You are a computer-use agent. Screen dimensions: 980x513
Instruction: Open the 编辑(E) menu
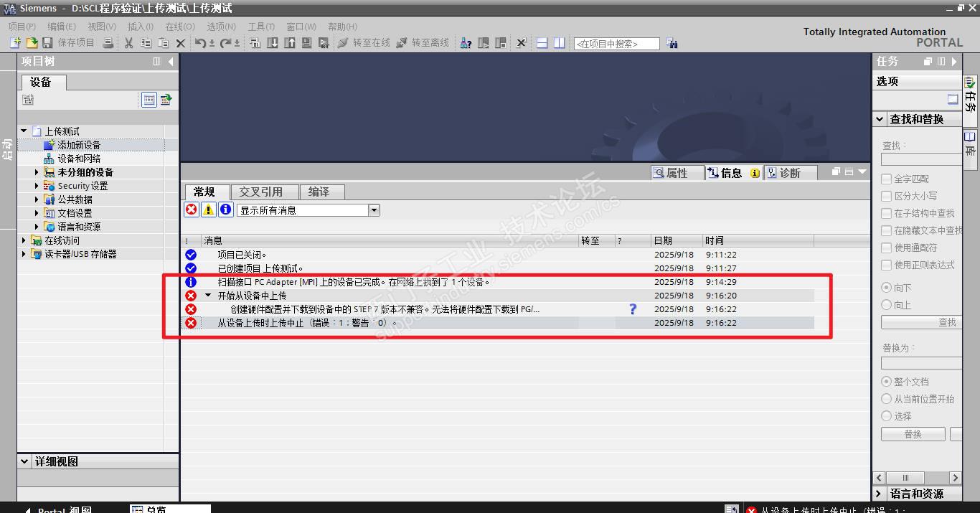tap(62, 27)
